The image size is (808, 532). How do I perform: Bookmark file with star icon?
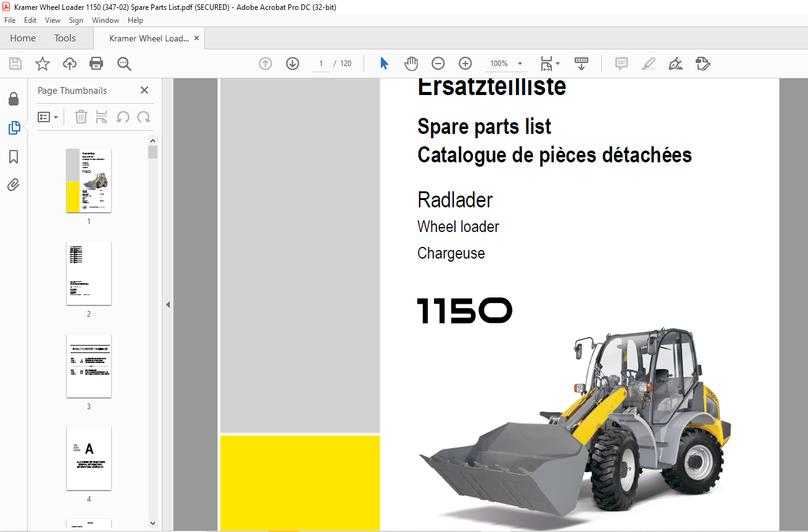pos(43,64)
